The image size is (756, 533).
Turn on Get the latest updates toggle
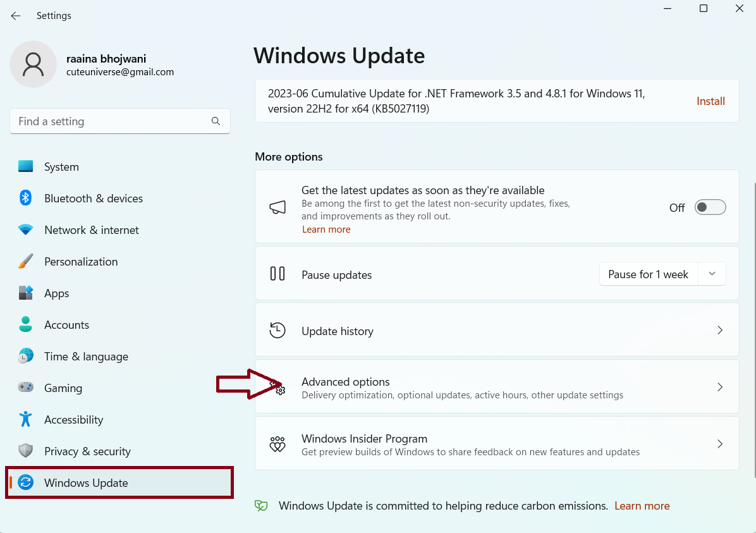[x=710, y=207]
